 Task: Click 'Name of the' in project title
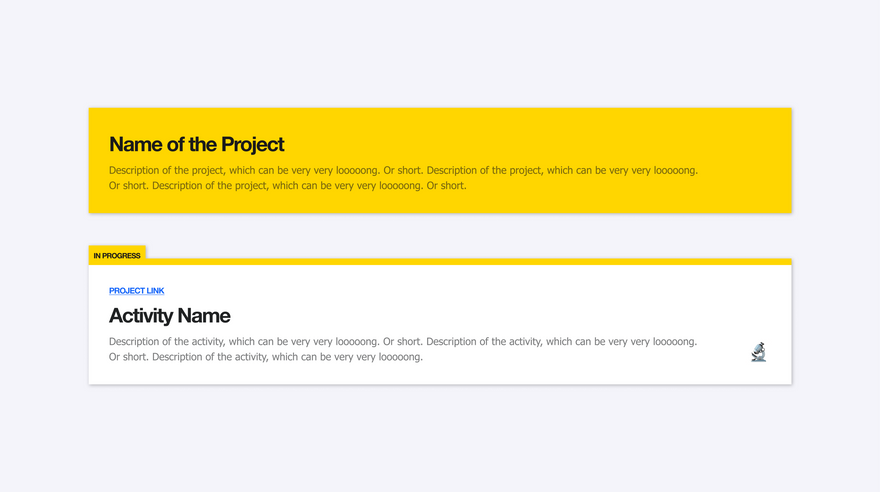pyautogui.click(x=163, y=144)
